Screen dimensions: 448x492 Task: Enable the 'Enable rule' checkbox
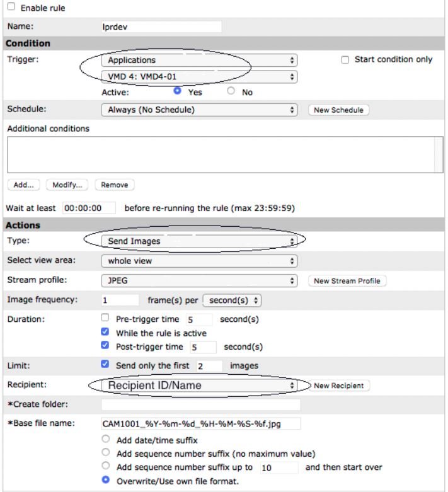(11, 6)
